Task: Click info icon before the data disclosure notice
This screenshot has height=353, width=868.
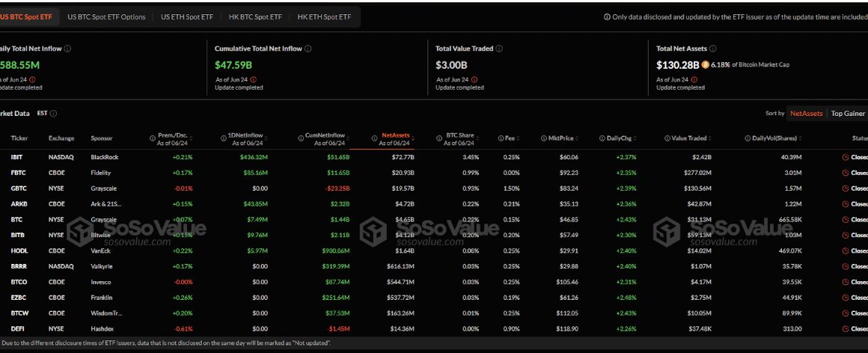Action: [608, 17]
